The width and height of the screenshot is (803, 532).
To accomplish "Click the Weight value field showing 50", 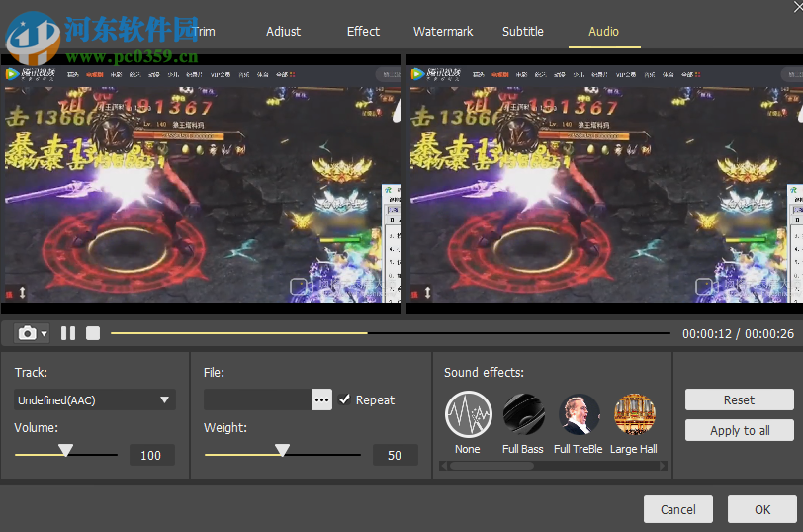I will pos(395,455).
